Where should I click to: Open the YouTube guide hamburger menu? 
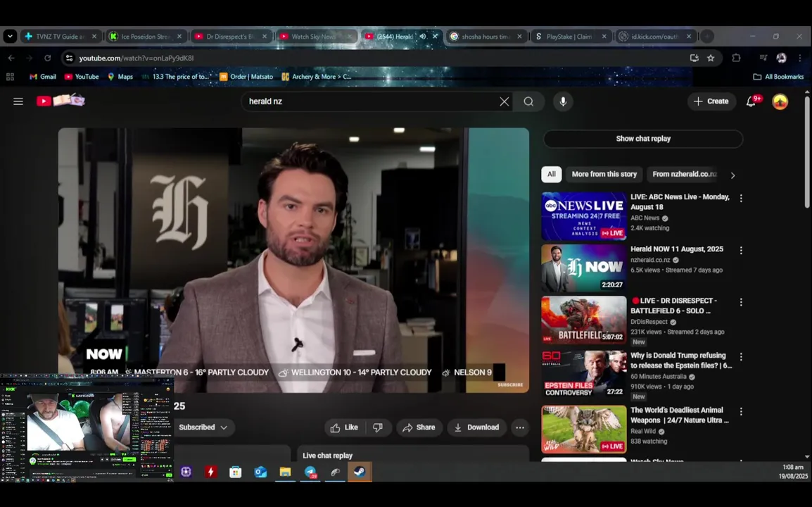pyautogui.click(x=18, y=101)
